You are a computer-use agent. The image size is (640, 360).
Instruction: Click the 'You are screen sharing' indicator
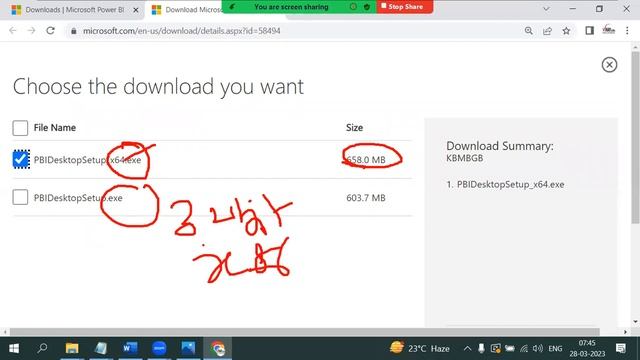click(x=291, y=7)
